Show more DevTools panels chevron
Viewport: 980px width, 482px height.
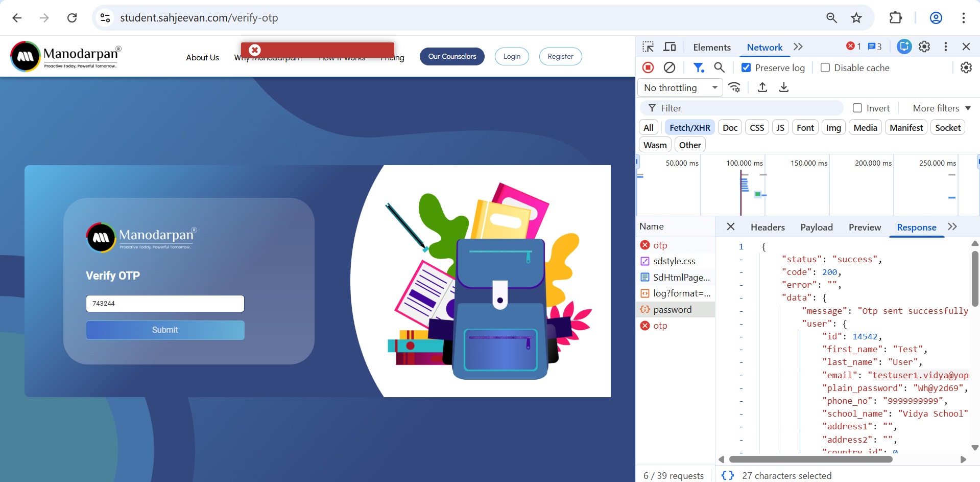tap(798, 47)
